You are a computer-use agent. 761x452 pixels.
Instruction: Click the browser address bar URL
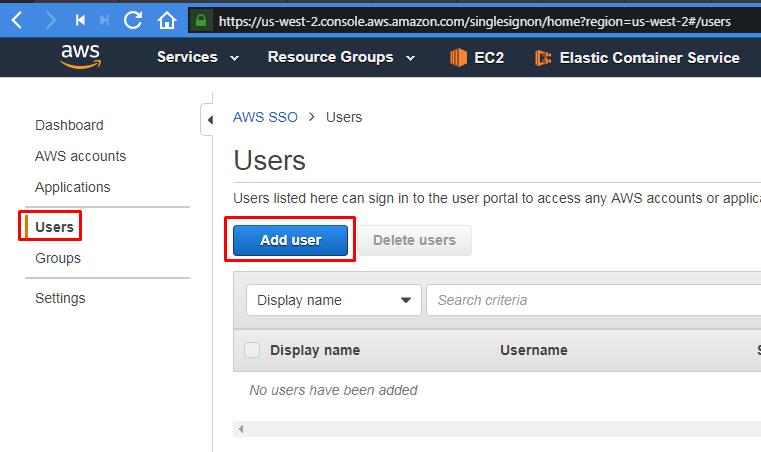tap(474, 21)
